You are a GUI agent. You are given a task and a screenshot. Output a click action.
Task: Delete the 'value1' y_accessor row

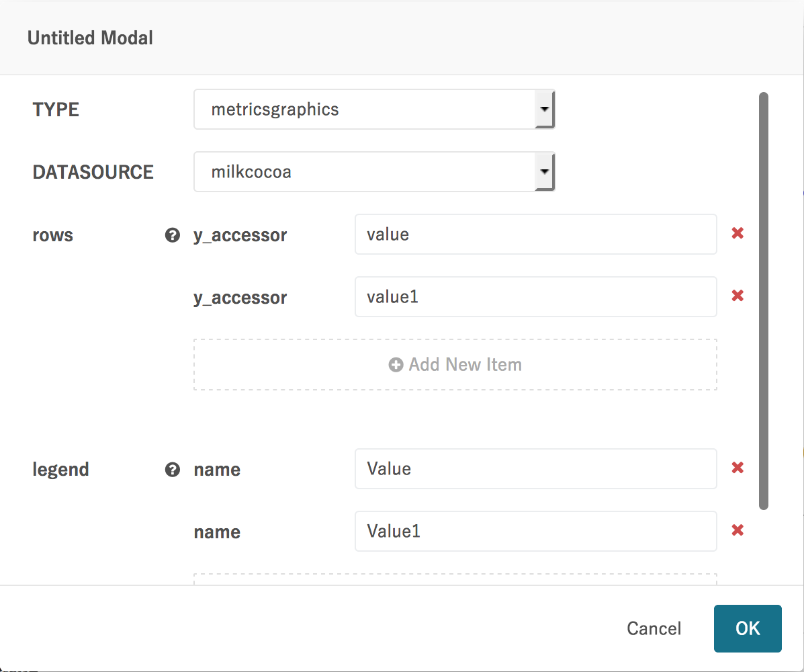[738, 296]
